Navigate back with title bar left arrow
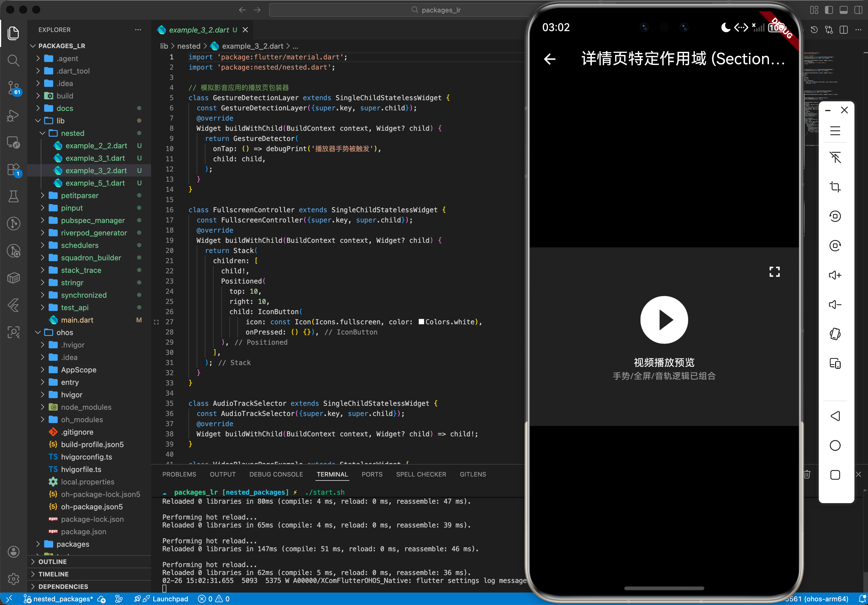 pyautogui.click(x=242, y=10)
